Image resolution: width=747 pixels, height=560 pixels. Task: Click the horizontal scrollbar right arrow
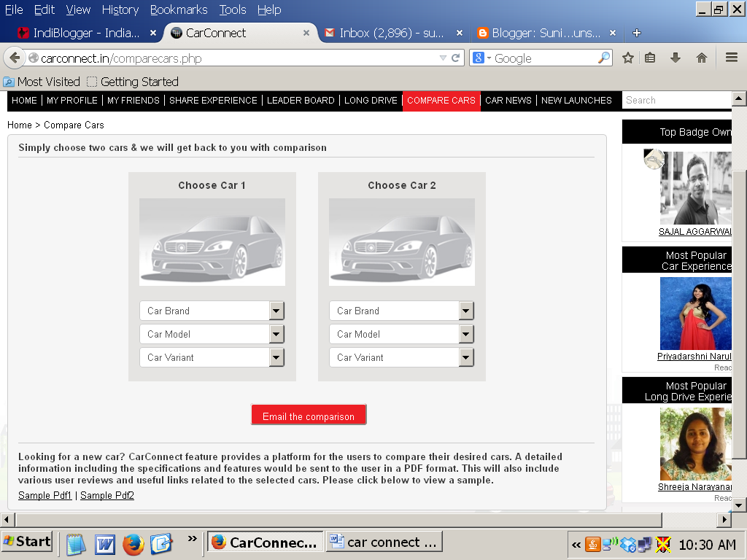pyautogui.click(x=724, y=519)
